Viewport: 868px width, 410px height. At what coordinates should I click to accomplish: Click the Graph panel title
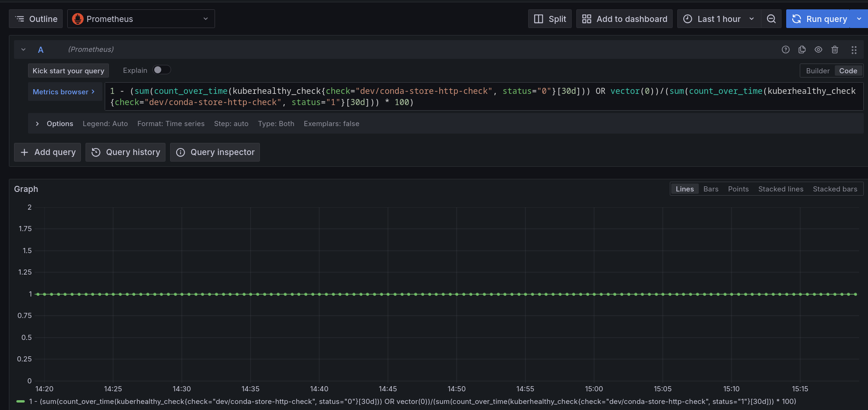(26, 189)
